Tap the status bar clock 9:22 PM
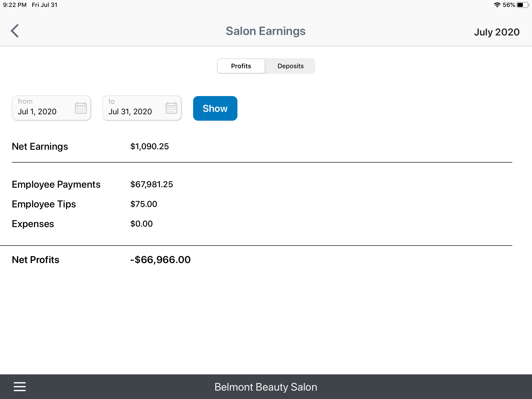This screenshot has height=399, width=532. (x=15, y=5)
